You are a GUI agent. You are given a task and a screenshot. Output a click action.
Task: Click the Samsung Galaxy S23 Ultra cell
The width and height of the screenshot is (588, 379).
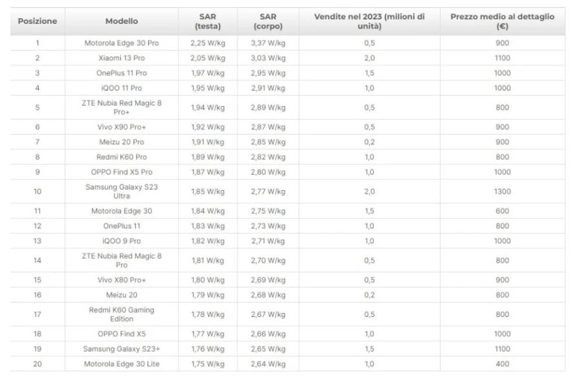tap(122, 191)
